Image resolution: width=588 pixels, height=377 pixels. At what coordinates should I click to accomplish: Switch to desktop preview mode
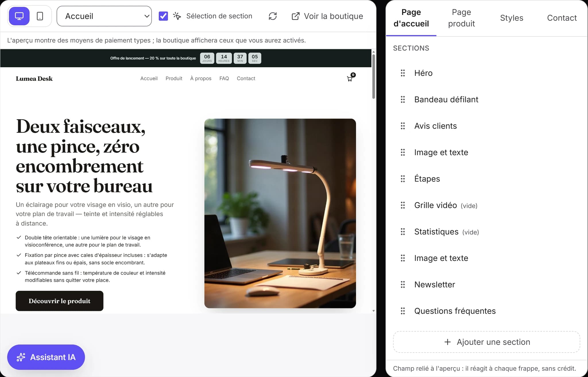coord(19,16)
